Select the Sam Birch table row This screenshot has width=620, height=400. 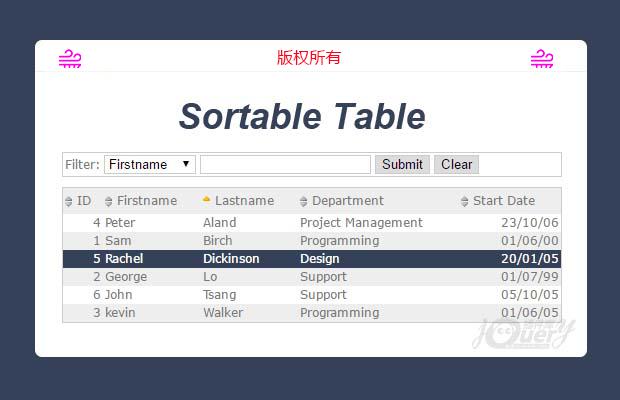pos(311,241)
